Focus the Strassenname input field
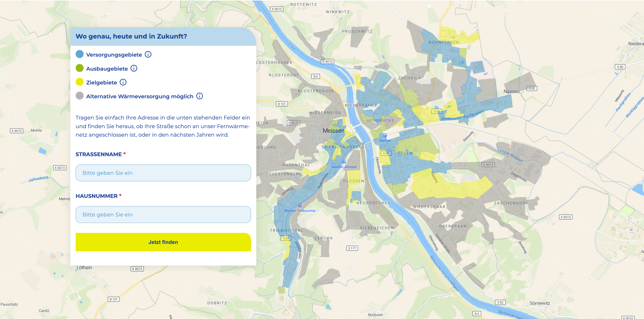This screenshot has height=319, width=644. click(163, 173)
